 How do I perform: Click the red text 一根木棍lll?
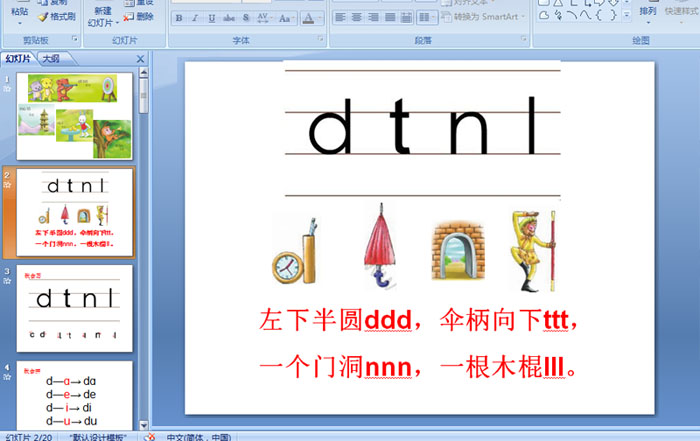point(502,367)
